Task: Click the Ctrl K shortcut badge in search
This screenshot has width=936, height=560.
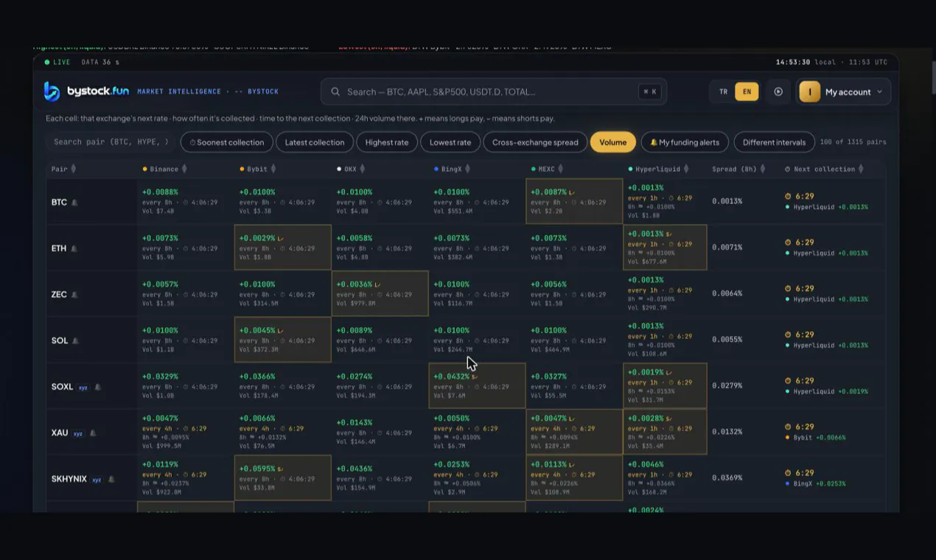Action: tap(650, 92)
